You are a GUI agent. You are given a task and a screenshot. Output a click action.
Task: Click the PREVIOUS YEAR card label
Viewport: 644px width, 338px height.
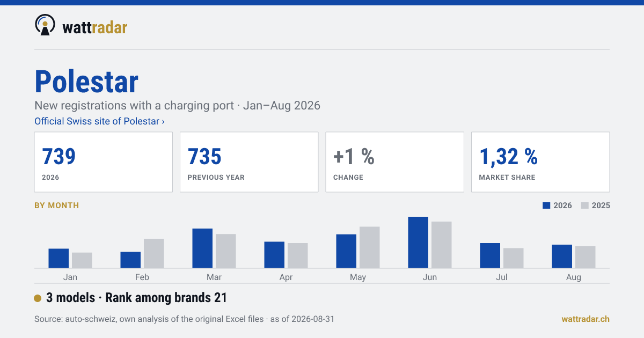point(216,178)
